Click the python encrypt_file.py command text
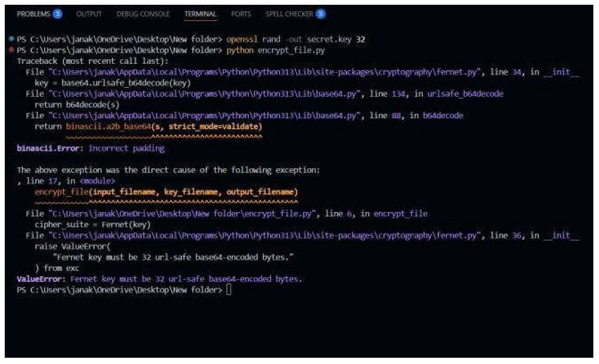This screenshot has height=364, width=599. click(x=275, y=50)
